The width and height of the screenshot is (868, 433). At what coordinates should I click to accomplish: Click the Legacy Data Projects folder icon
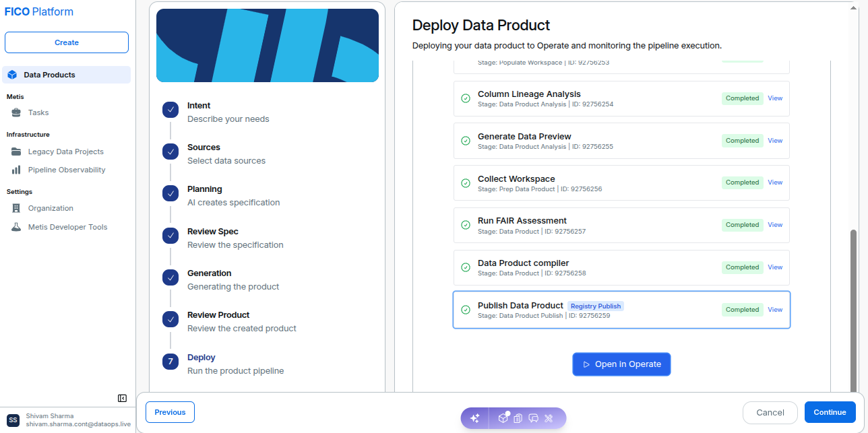tap(16, 152)
